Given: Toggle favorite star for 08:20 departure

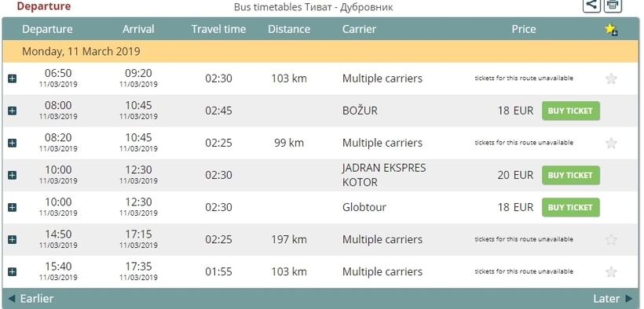Looking at the screenshot, I should [x=611, y=143].
